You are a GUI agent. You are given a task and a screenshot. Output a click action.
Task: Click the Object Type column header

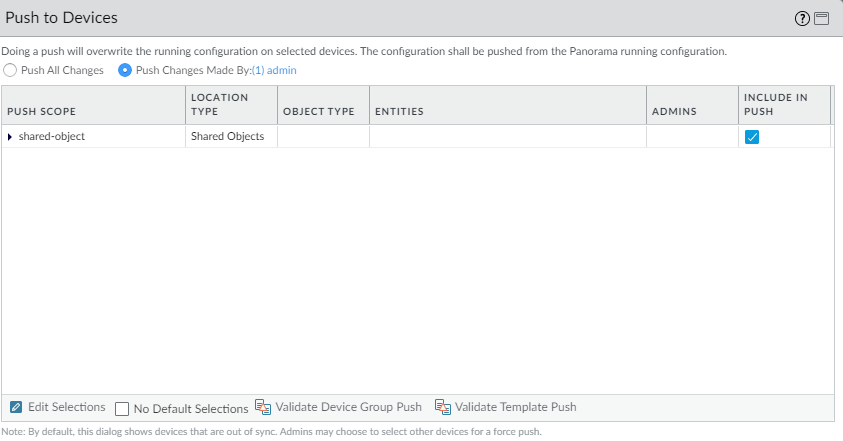[319, 111]
